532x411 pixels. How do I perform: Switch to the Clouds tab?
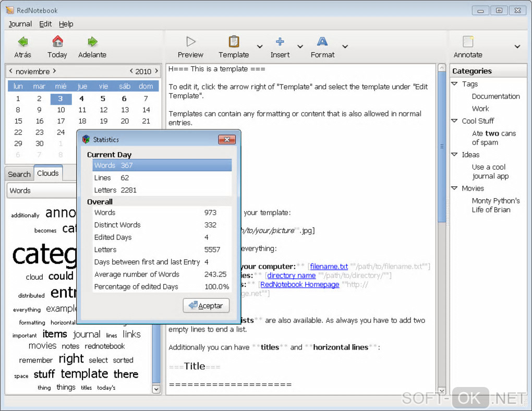(x=48, y=173)
